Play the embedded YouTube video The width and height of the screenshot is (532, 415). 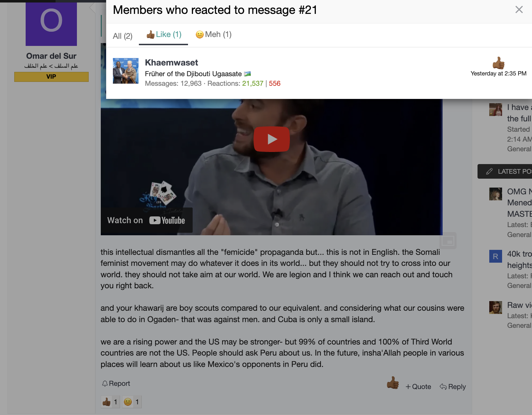[271, 139]
